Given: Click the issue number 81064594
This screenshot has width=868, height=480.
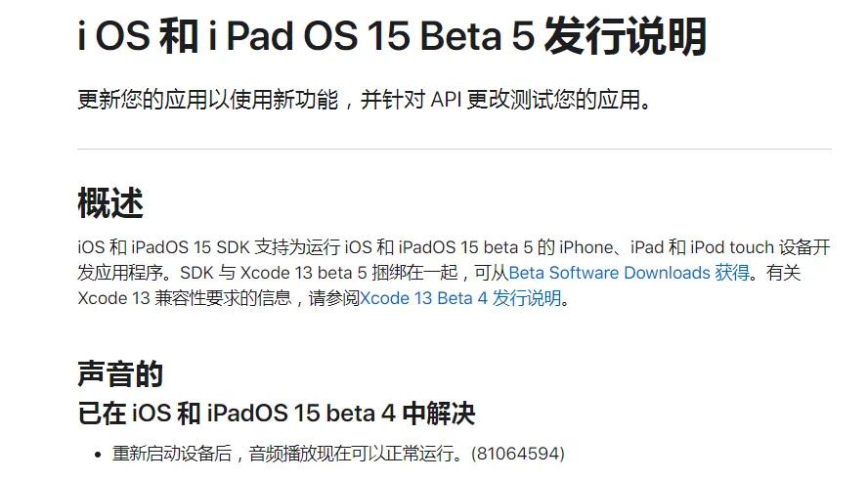Looking at the screenshot, I should click(518, 454).
